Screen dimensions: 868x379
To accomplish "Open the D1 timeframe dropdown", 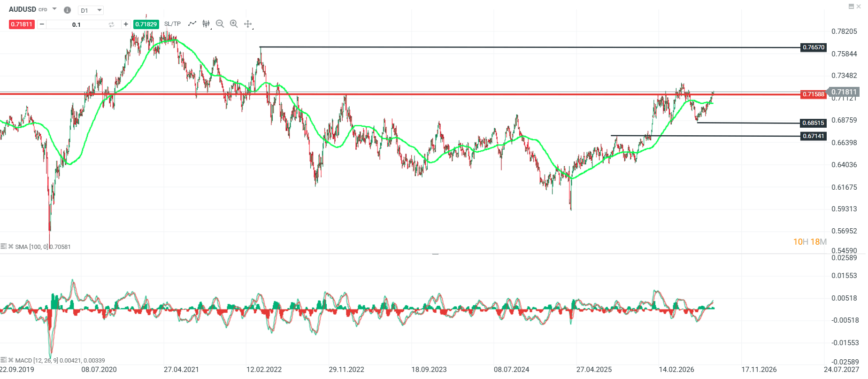I will (x=91, y=10).
